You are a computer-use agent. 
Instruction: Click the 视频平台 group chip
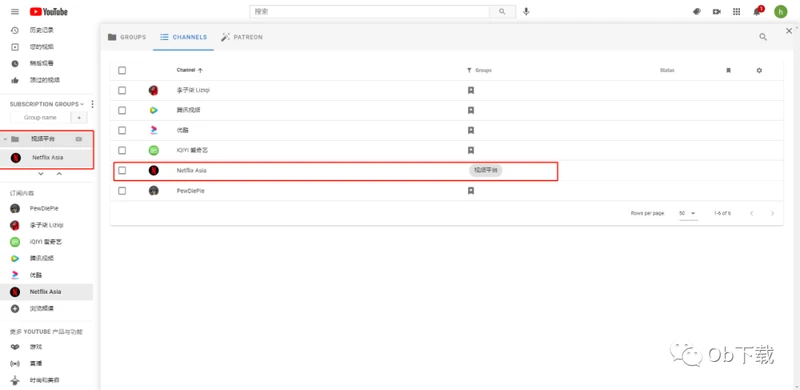pyautogui.click(x=485, y=170)
